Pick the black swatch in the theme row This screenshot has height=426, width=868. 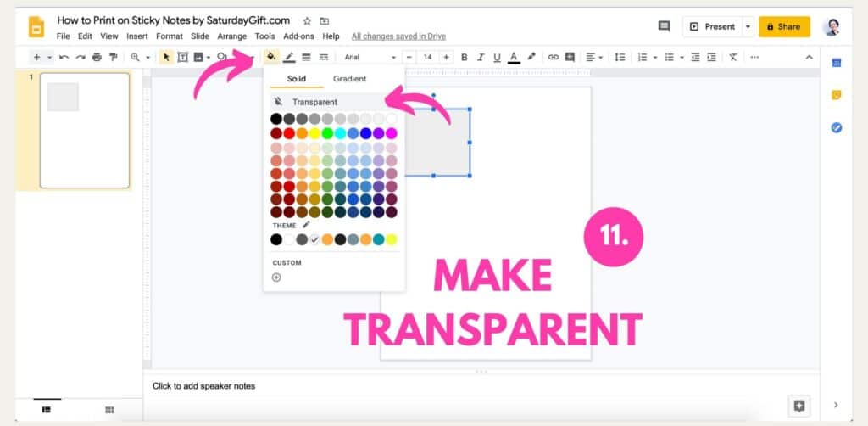[x=276, y=239]
